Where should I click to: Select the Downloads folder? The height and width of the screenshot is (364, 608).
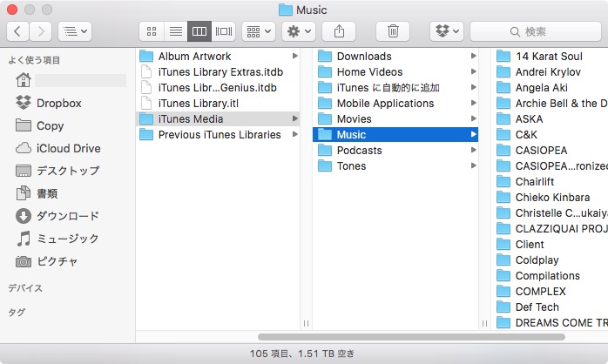(x=395, y=57)
